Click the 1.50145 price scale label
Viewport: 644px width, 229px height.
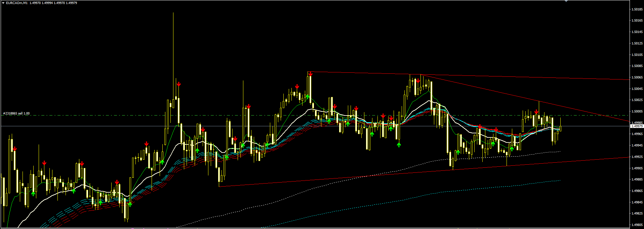[x=637, y=32]
